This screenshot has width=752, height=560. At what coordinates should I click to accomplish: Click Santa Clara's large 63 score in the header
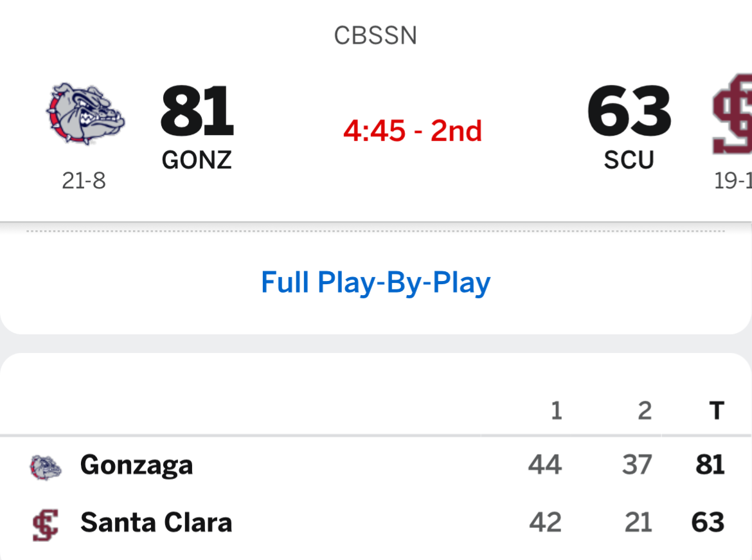(629, 113)
